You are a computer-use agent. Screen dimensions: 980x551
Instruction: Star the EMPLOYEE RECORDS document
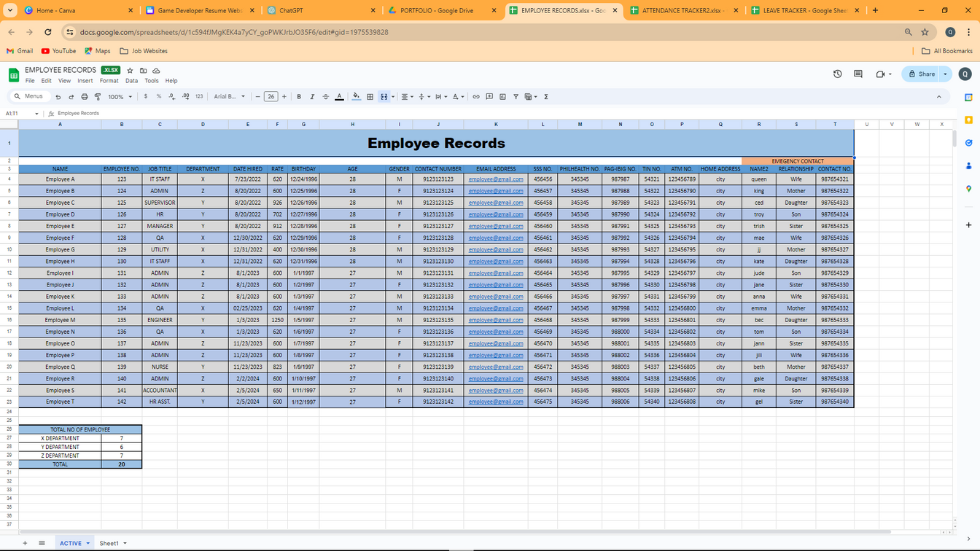click(x=130, y=71)
